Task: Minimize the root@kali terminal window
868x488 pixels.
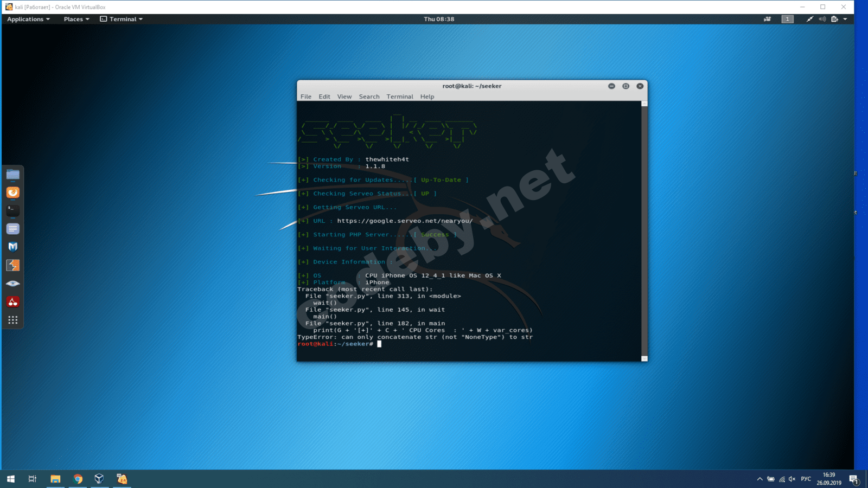Action: [x=611, y=86]
